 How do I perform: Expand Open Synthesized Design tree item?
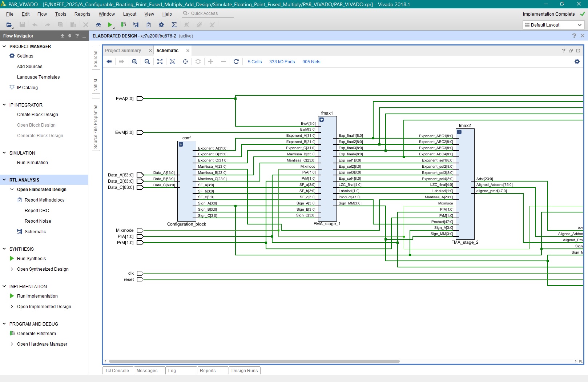12,269
